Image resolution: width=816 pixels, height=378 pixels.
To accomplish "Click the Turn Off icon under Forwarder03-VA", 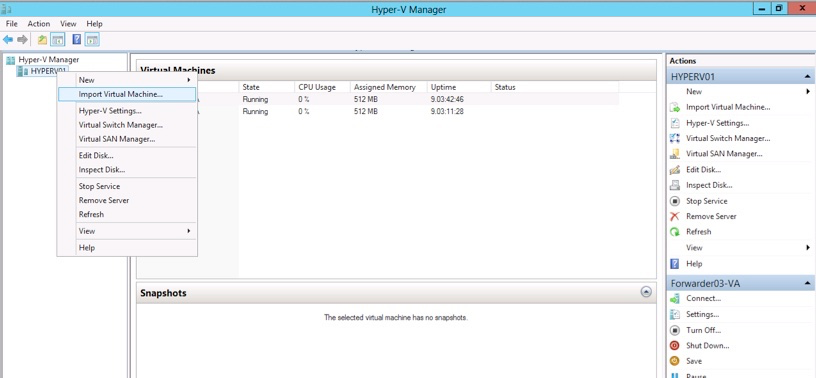I will click(x=675, y=330).
